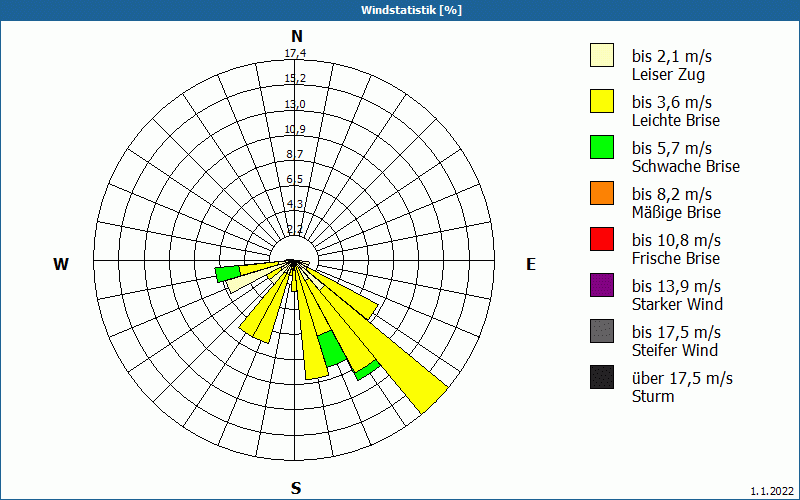Image resolution: width=800 pixels, height=500 pixels.
Task: Click the 8,7 ring label
Action: [295, 154]
